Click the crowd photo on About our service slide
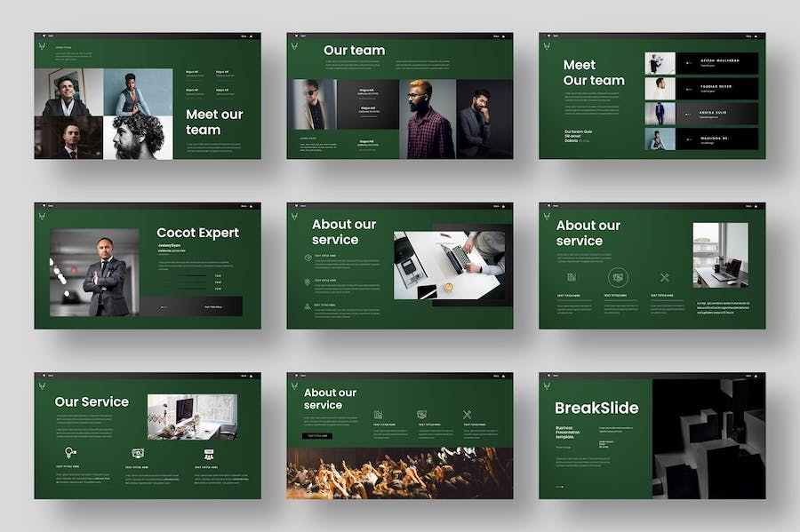This screenshot has width=800, height=532. pyautogui.click(x=399, y=472)
